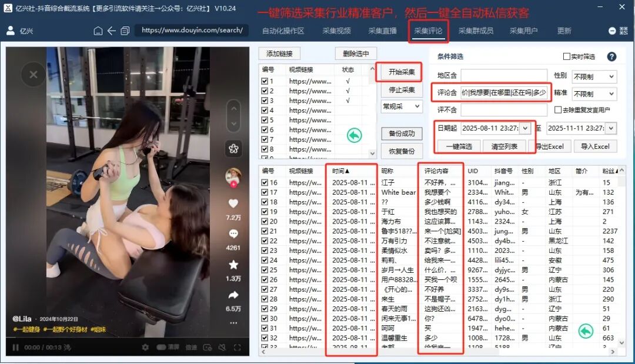Sort results by 时间 column header
This screenshot has height=364, width=635.
coord(340,171)
